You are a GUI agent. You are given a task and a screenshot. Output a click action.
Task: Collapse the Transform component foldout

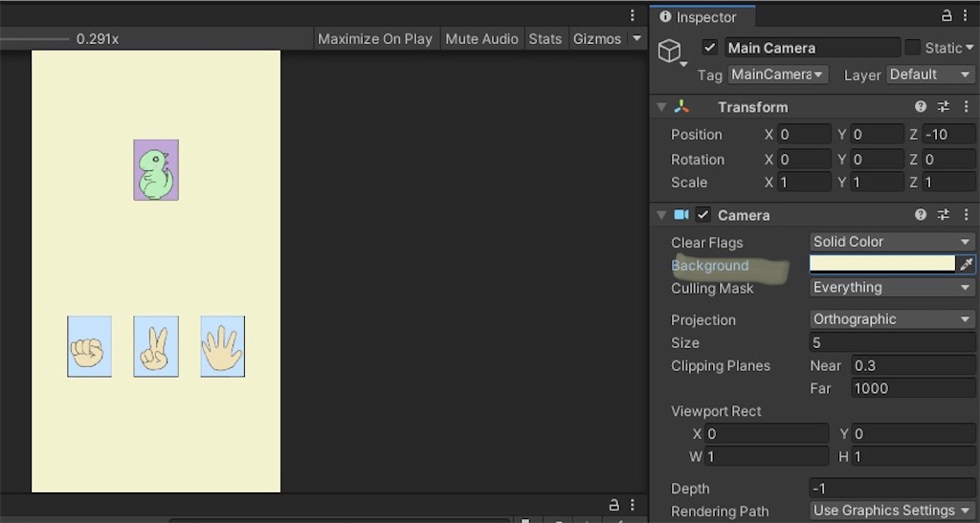click(x=661, y=107)
